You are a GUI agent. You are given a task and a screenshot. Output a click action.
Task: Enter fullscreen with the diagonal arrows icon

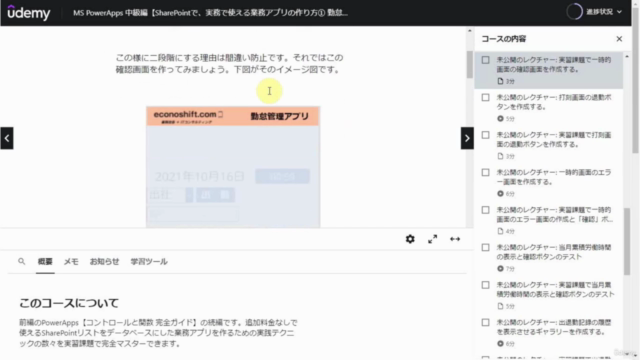pos(433,239)
